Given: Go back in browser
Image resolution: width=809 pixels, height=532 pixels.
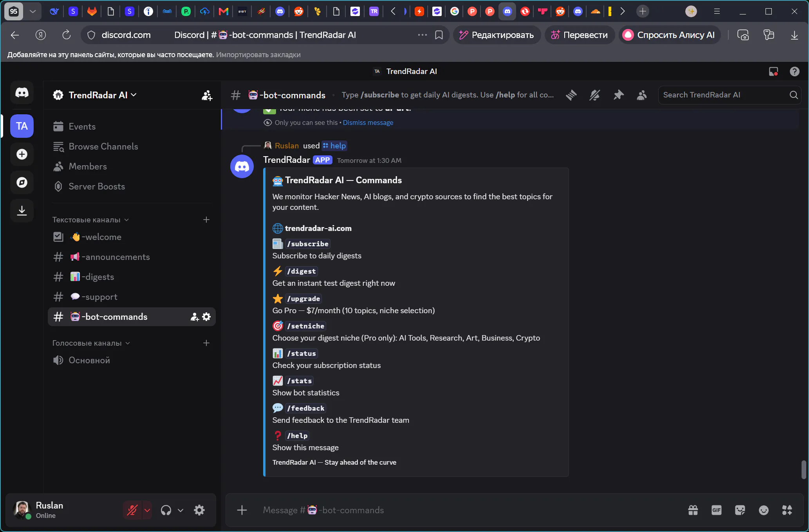Looking at the screenshot, I should pos(15,35).
